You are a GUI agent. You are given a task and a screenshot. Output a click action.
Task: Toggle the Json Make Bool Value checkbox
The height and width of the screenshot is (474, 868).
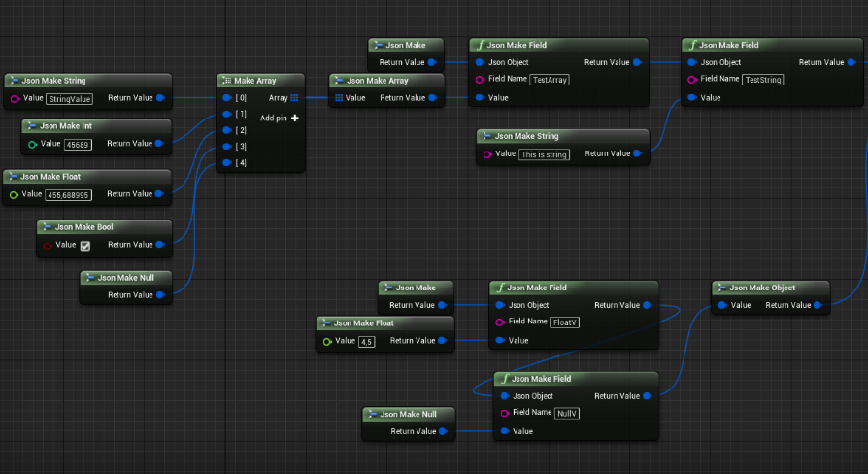click(x=84, y=246)
